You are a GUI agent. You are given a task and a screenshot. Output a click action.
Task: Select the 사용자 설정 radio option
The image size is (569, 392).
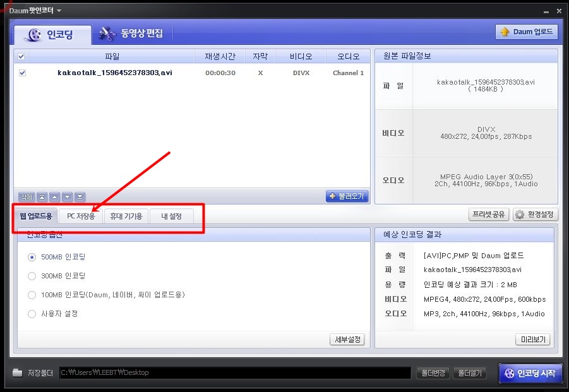click(x=32, y=314)
